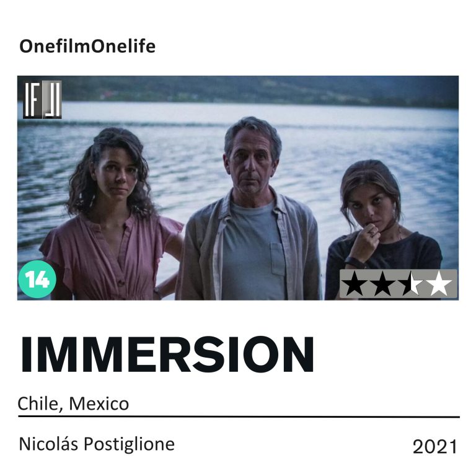Click the year 2021 label

pos(434,447)
